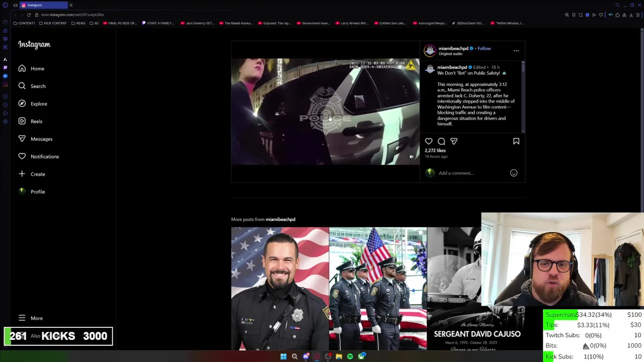This screenshot has height=362, width=644.
Task: Open Jack Doherty GET bookmark
Action: pyautogui.click(x=197, y=23)
